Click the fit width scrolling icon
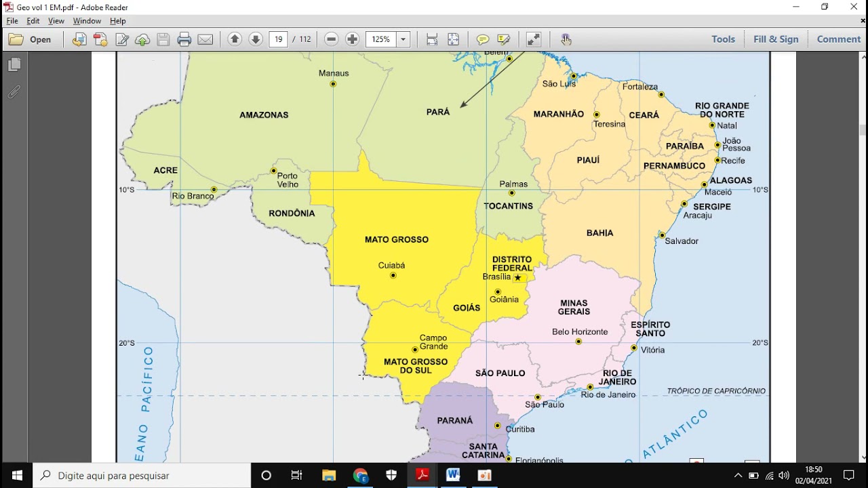868x488 pixels. (432, 39)
